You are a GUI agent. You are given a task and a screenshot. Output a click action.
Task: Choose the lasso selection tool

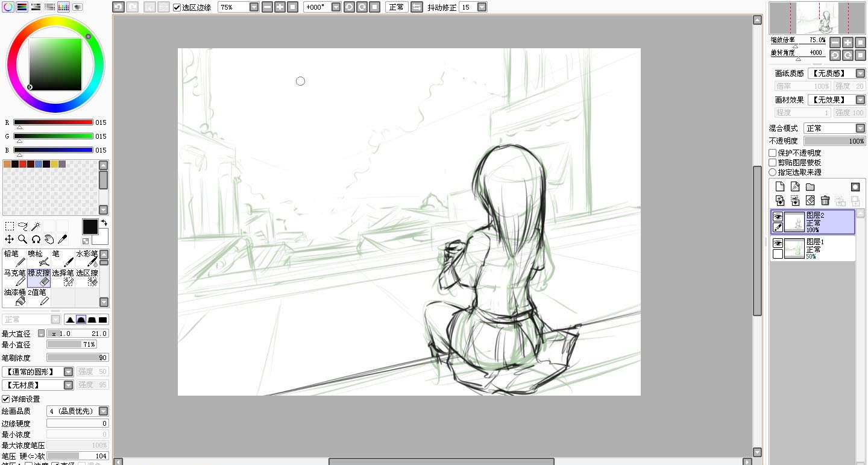pyautogui.click(x=23, y=226)
